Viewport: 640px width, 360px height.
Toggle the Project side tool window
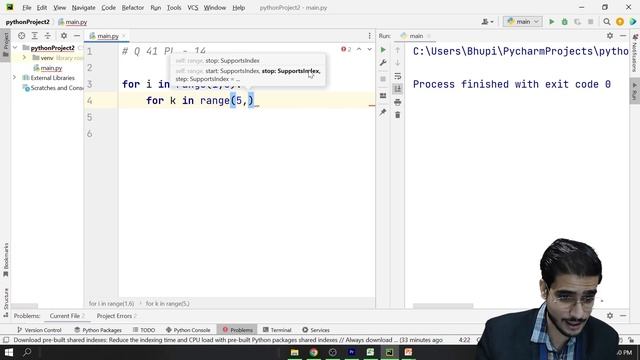click(x=5, y=44)
